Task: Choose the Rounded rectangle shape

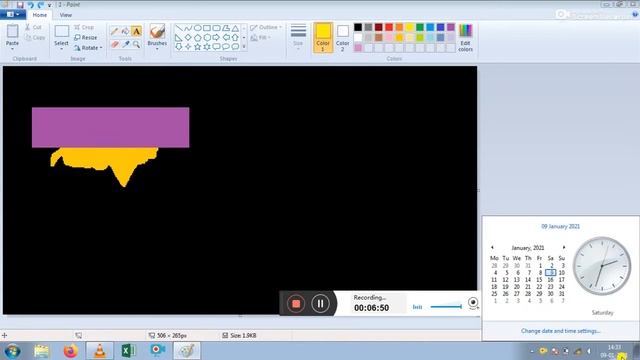Action: 216,28
